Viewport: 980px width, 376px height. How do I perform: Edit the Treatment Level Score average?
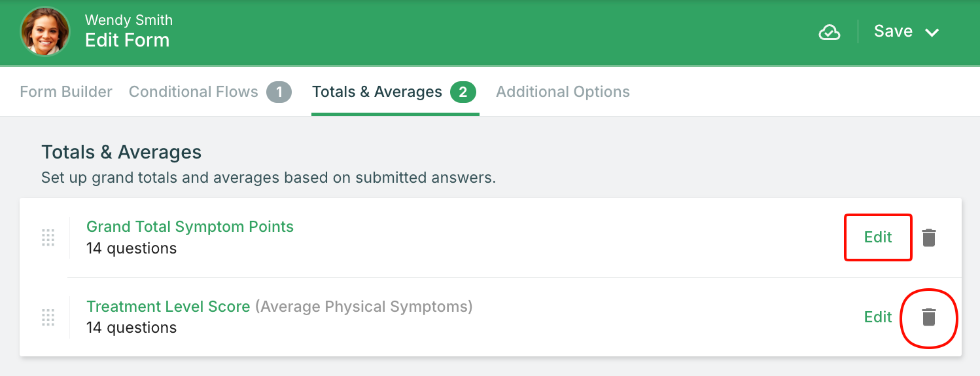pos(878,317)
